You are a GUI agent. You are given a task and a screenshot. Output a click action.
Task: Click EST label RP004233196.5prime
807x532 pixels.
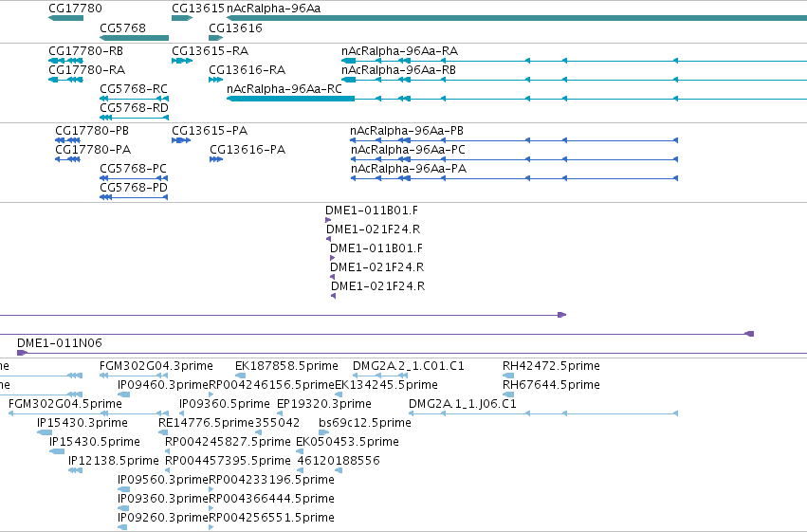272,480
